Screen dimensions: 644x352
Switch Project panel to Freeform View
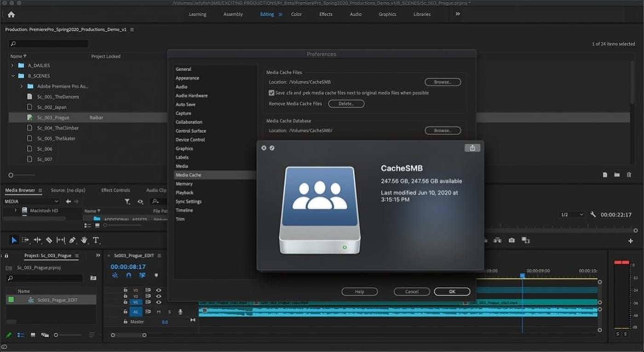[45, 335]
